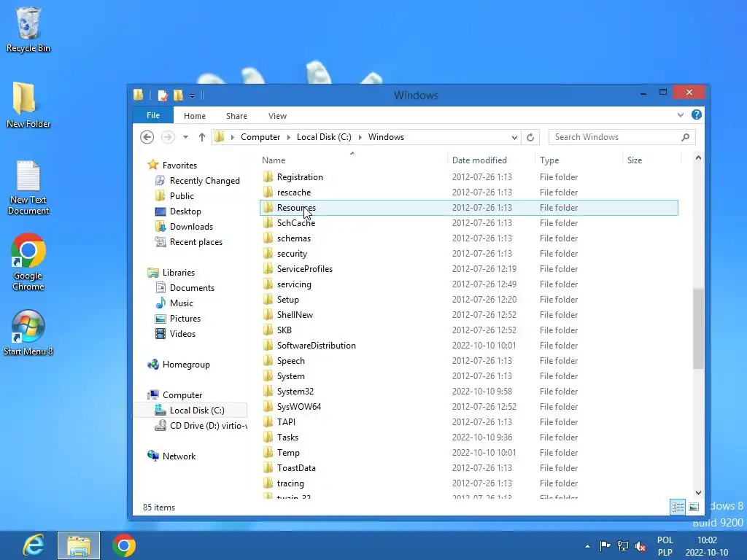This screenshot has height=560, width=747.
Task: Open Recent places in the navigation pane
Action: (196, 242)
